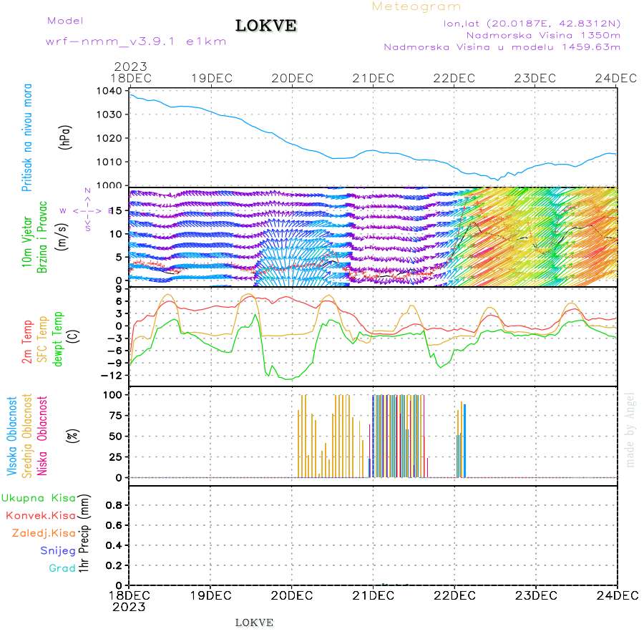
Task: Click the "1hr Precip (mm)" axis title
Action: [x=84, y=533]
